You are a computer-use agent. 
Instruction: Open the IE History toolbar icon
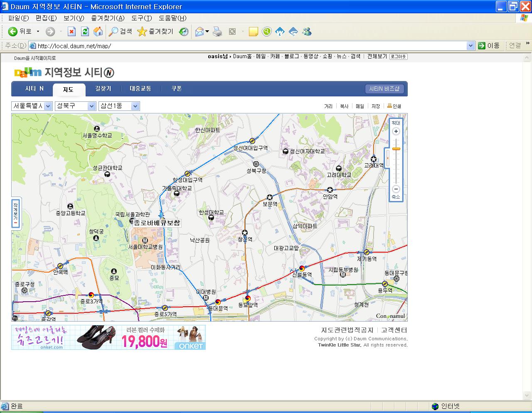184,32
